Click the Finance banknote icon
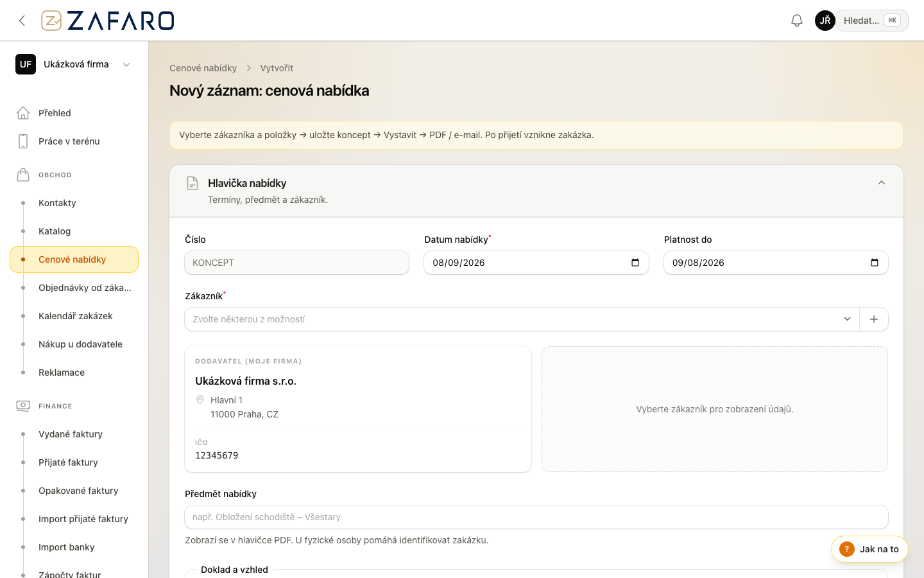Viewport: 924px width, 578px height. click(x=23, y=406)
